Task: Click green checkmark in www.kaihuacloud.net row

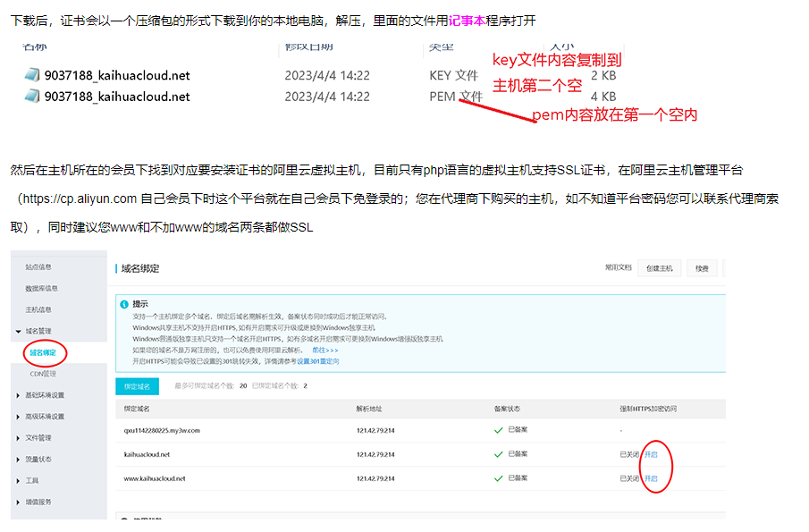Action: coord(499,478)
